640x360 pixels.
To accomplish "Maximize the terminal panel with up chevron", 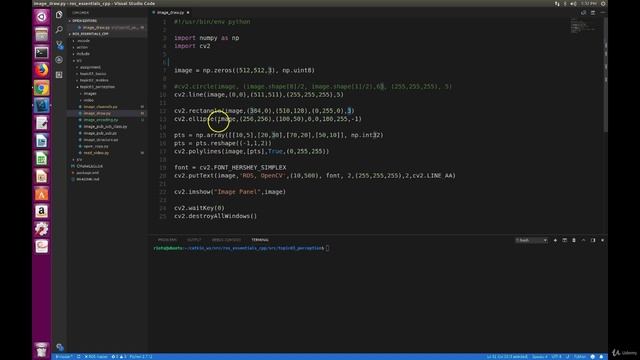I will (583, 240).
